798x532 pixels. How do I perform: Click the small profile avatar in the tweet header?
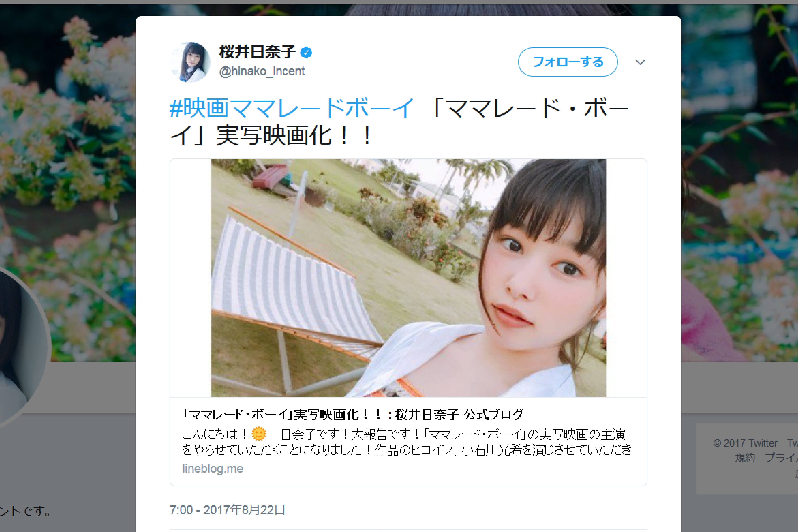click(x=190, y=62)
